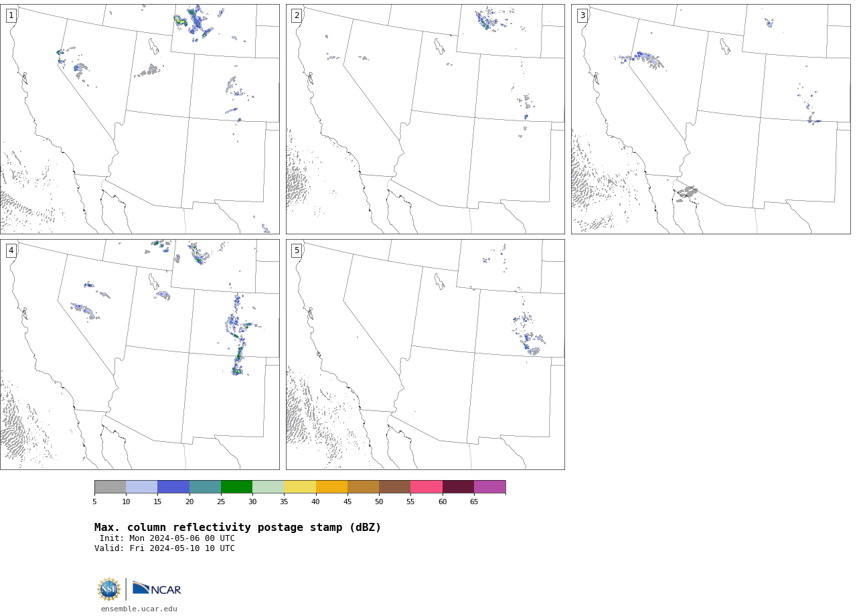
Task: Select the brown 50-55 dBZ swatch
Action: pyautogui.click(x=395, y=487)
